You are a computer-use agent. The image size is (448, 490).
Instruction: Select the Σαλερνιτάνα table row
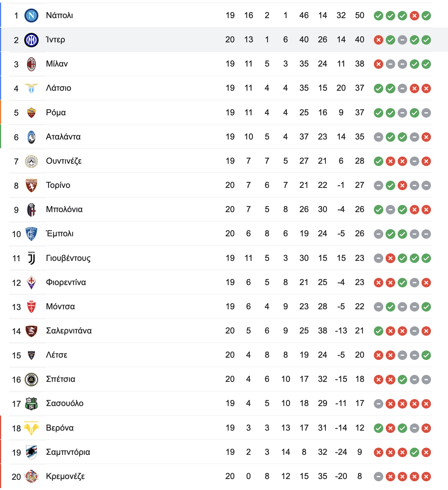tap(221, 331)
